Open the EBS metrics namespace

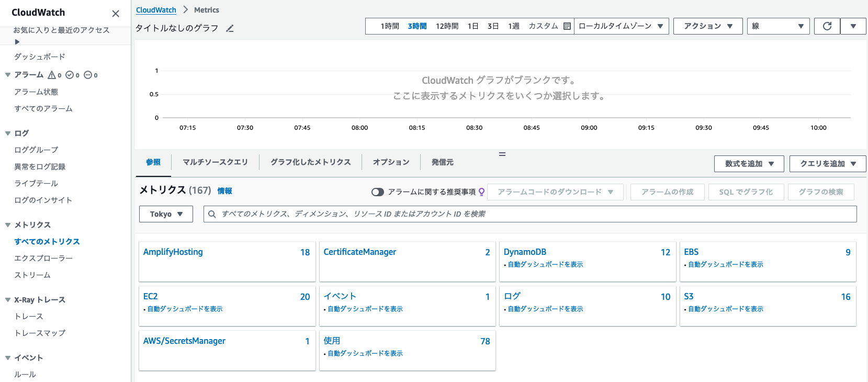pyautogui.click(x=691, y=252)
